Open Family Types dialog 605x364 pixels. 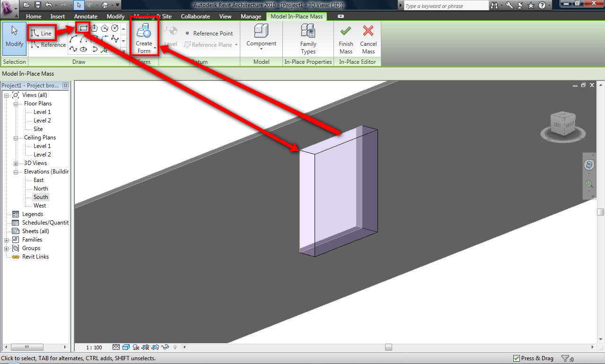click(x=308, y=39)
